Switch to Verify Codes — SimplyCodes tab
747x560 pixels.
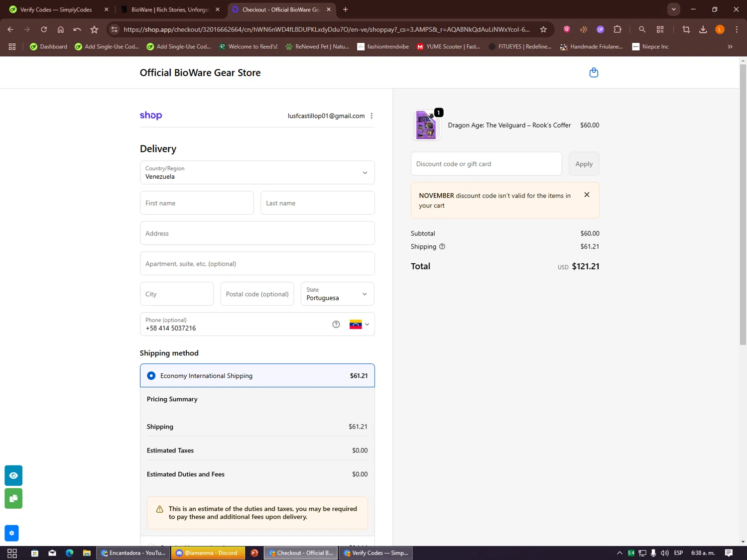point(58,9)
